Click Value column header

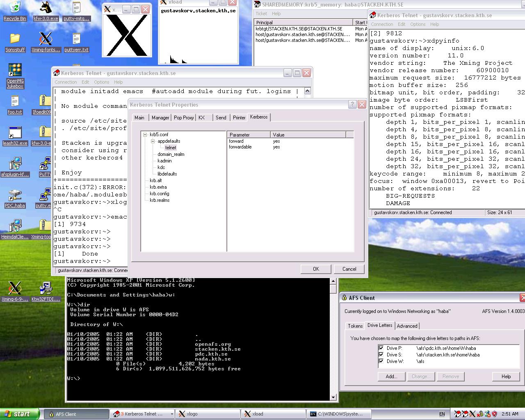click(308, 135)
